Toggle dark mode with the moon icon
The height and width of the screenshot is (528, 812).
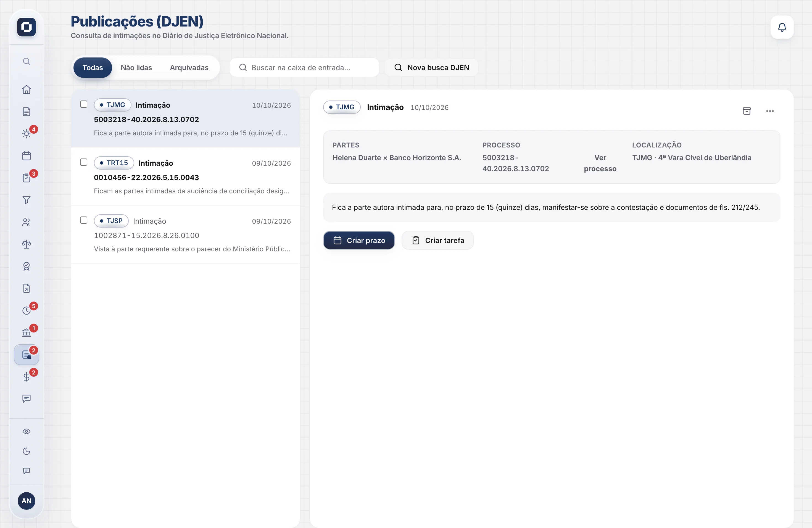click(26, 451)
